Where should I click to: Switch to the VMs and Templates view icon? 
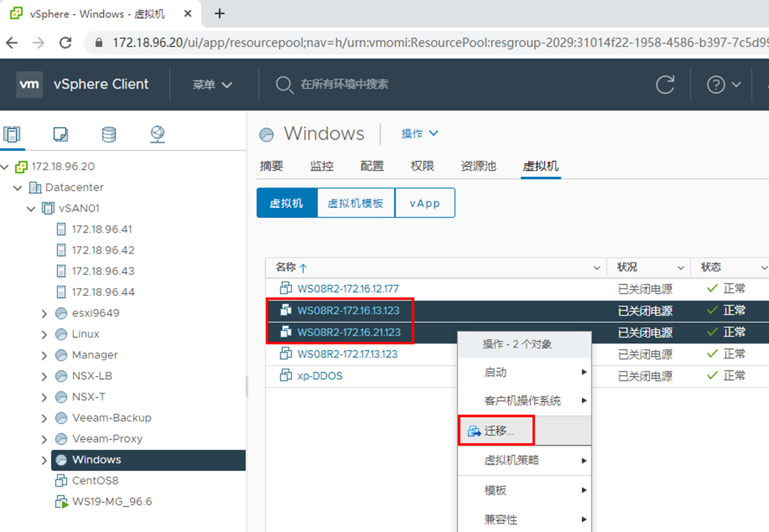tap(61, 134)
